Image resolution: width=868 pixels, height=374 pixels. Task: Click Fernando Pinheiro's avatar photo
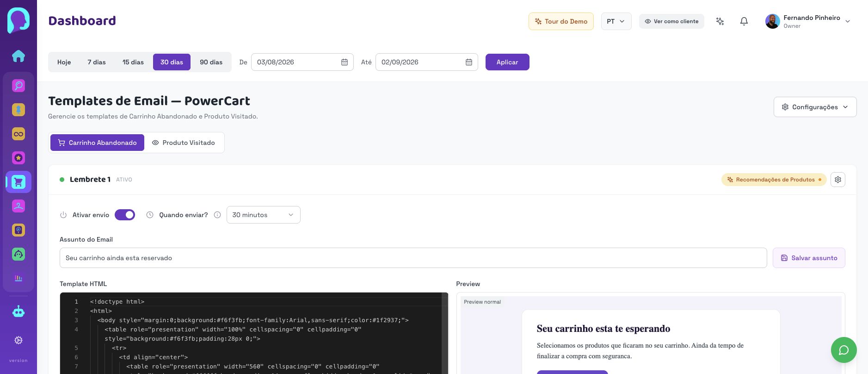(772, 21)
